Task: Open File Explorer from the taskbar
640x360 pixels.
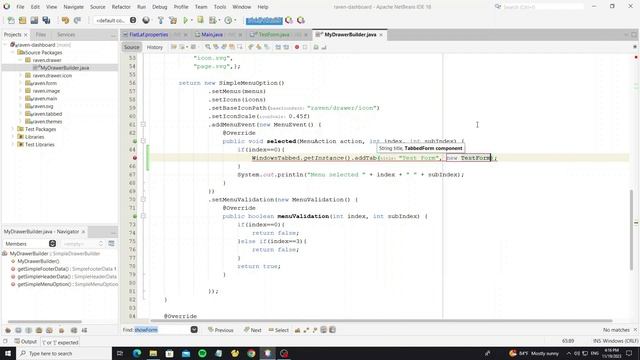Action: coord(153,353)
